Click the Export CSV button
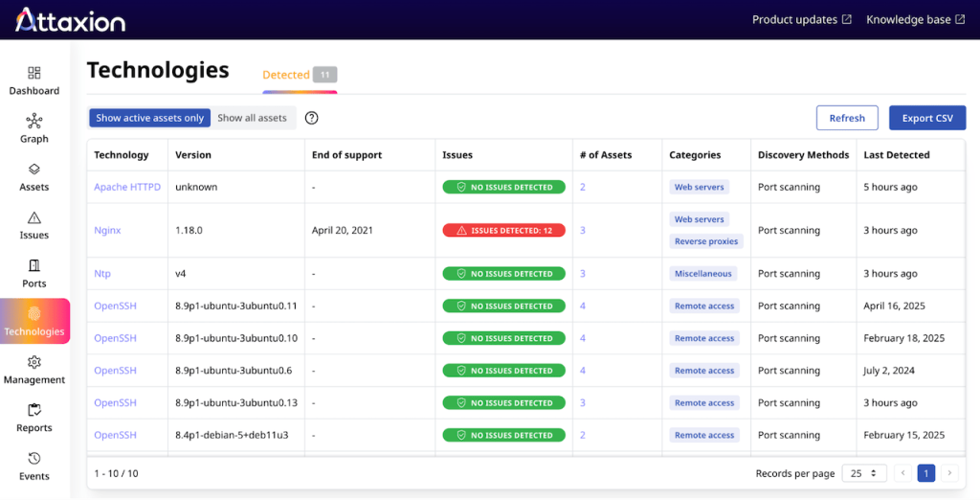 [927, 118]
